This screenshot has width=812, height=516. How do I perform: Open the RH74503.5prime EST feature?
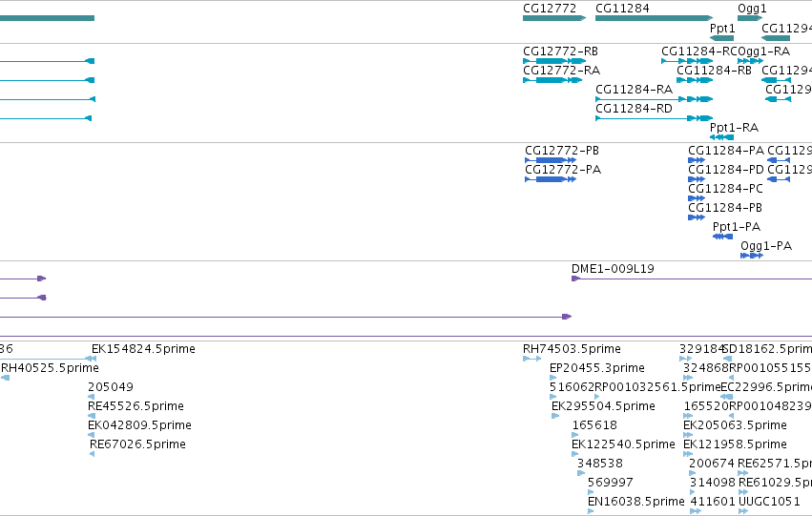click(x=531, y=359)
